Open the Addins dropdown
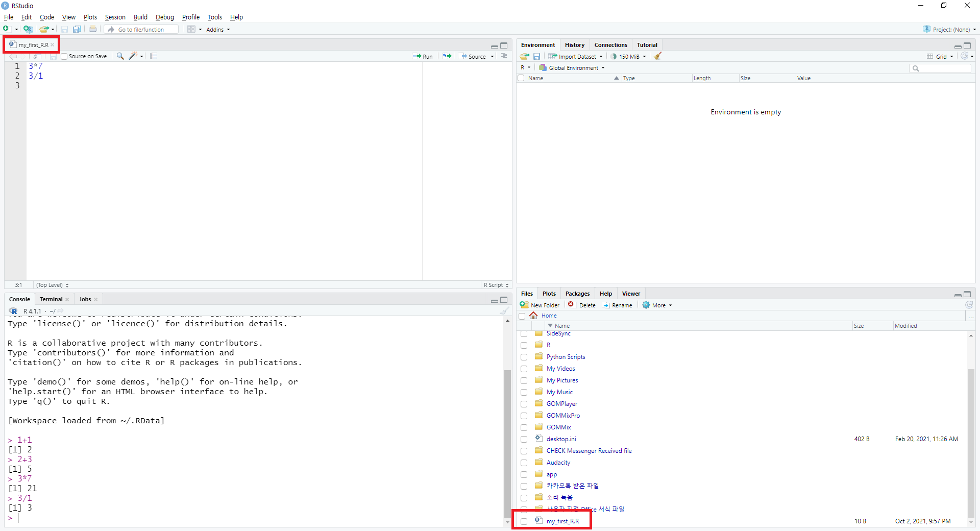 click(218, 30)
